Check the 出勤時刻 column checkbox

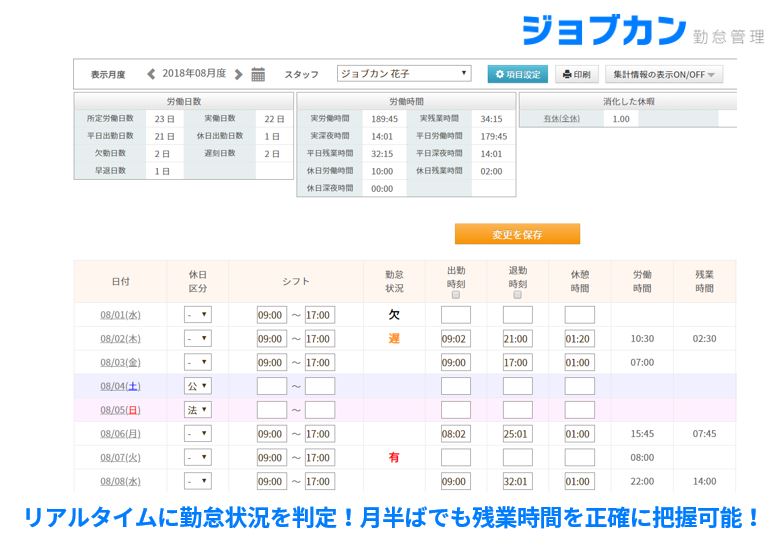456,295
